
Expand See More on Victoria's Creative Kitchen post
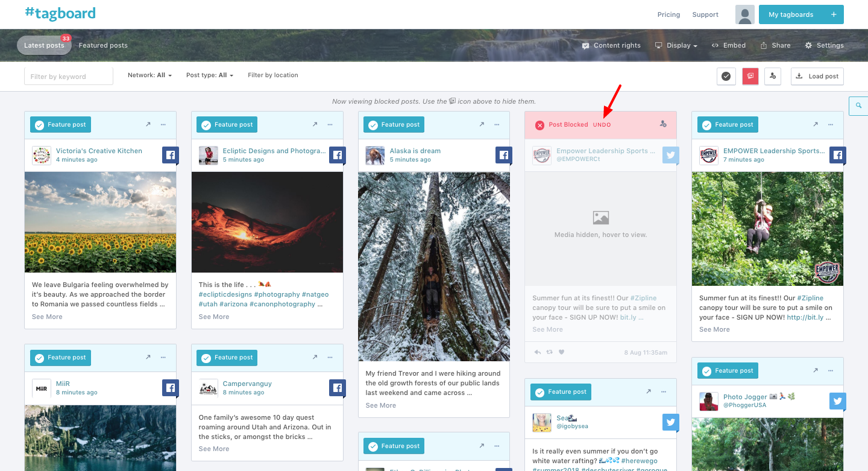[x=47, y=317]
